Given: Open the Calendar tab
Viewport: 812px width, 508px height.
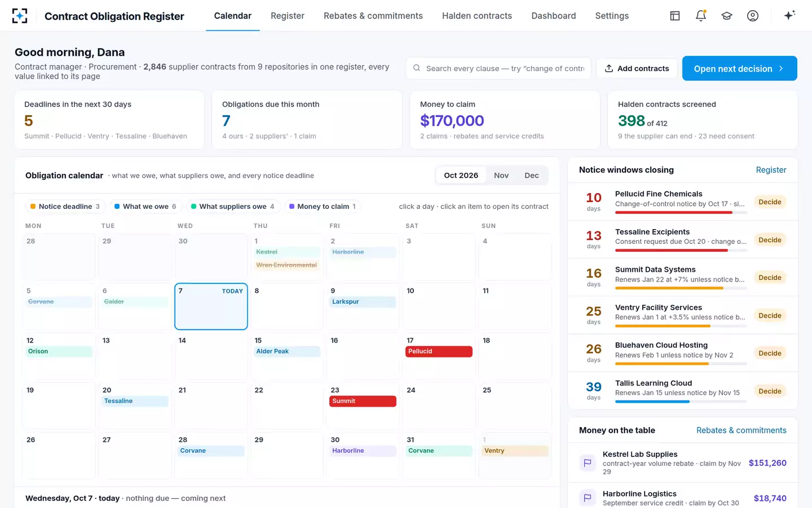Looking at the screenshot, I should coord(233,16).
